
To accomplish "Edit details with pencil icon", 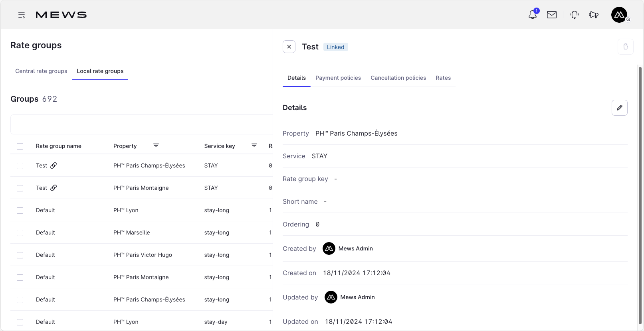I will (x=620, y=108).
